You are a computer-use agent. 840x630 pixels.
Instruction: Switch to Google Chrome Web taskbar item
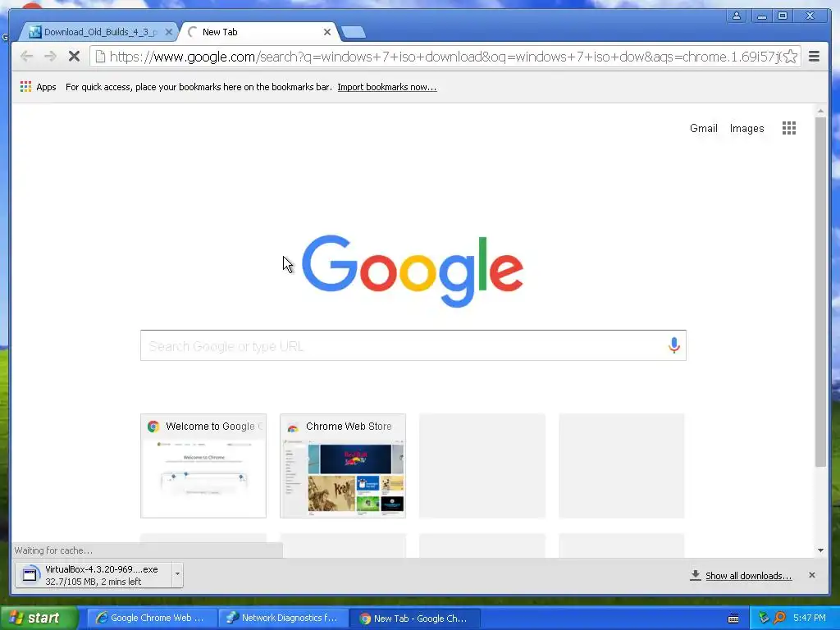tap(152, 618)
